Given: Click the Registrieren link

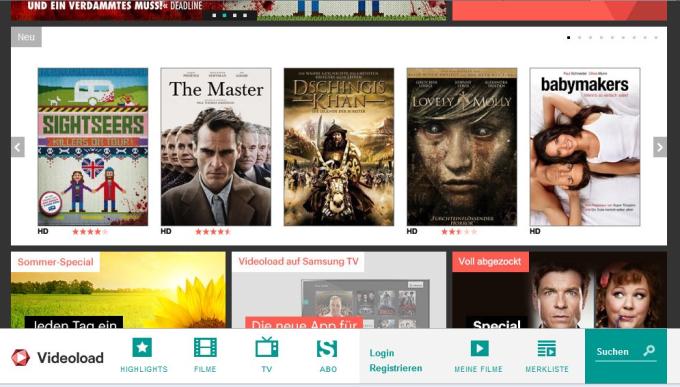Looking at the screenshot, I should pos(396,368).
